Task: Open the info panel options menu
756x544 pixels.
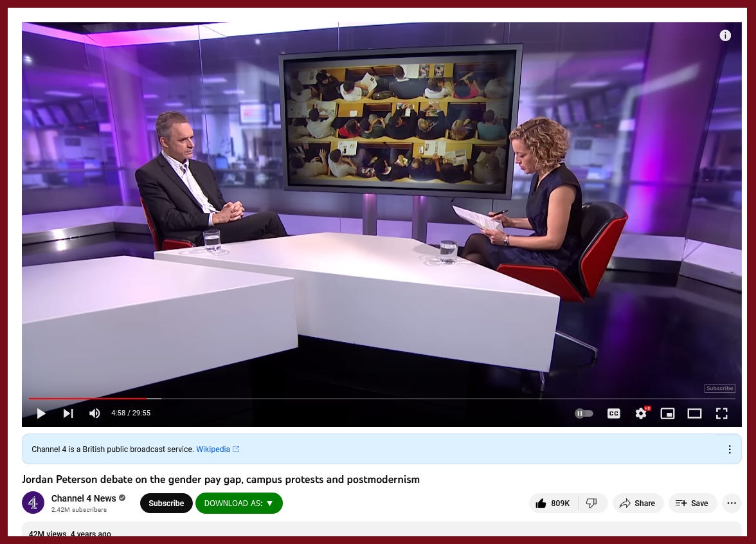Action: tap(730, 449)
